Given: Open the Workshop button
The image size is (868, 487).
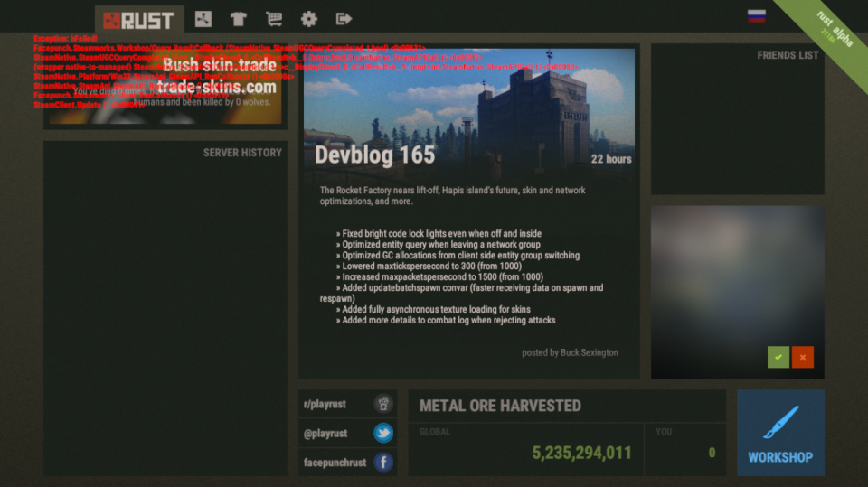Looking at the screenshot, I should (780, 433).
